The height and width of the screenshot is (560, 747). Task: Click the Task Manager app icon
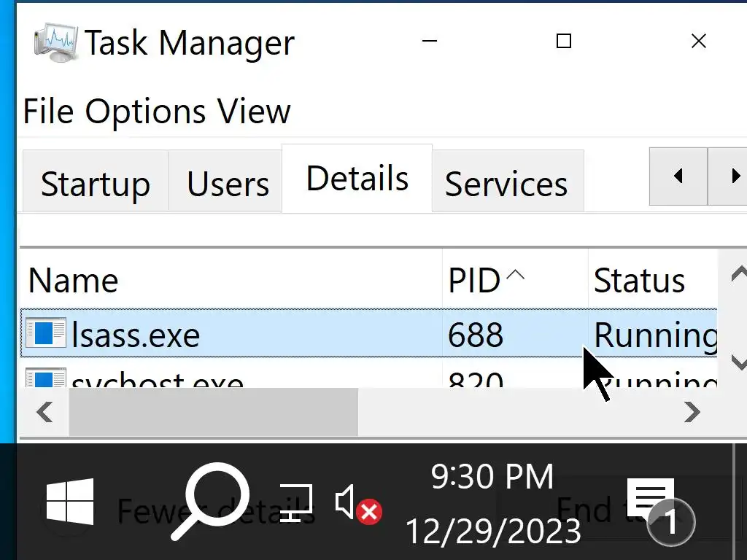pos(57,42)
